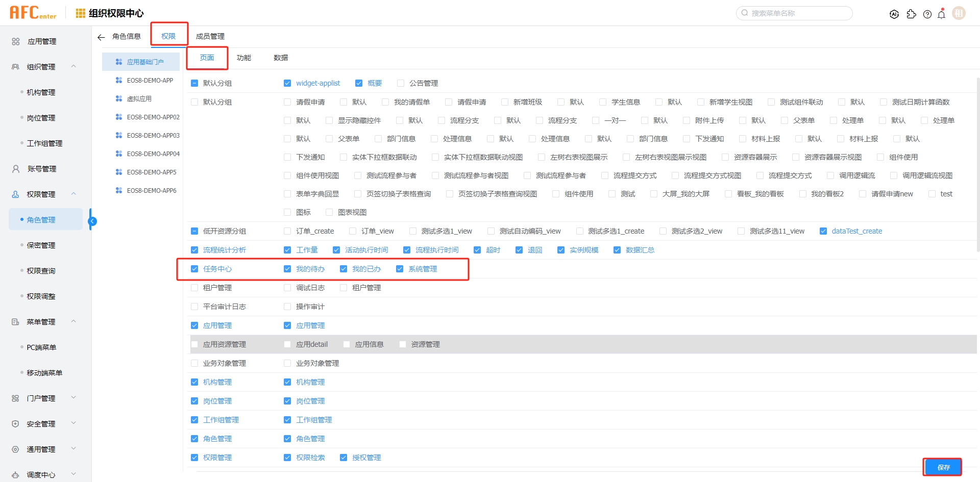Check notifications via the bell icon
The image size is (980, 482).
click(x=942, y=14)
